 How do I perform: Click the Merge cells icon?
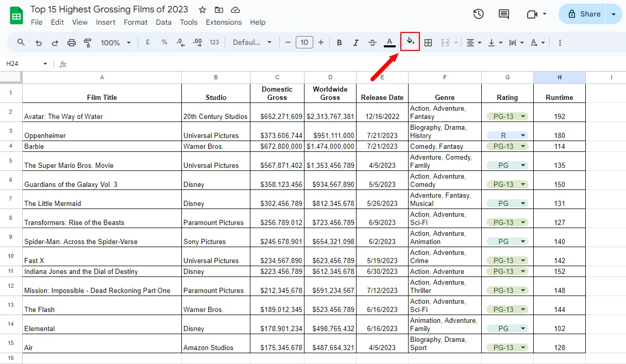(x=446, y=43)
